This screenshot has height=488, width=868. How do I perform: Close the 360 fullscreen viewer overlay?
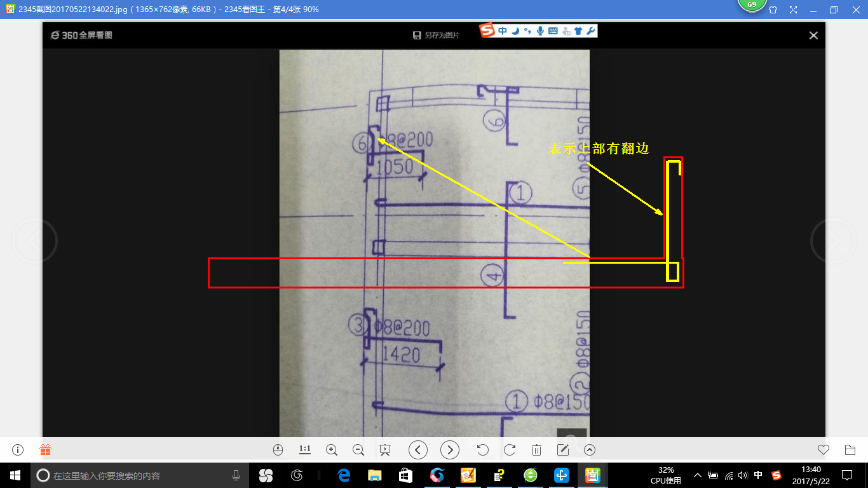813,36
